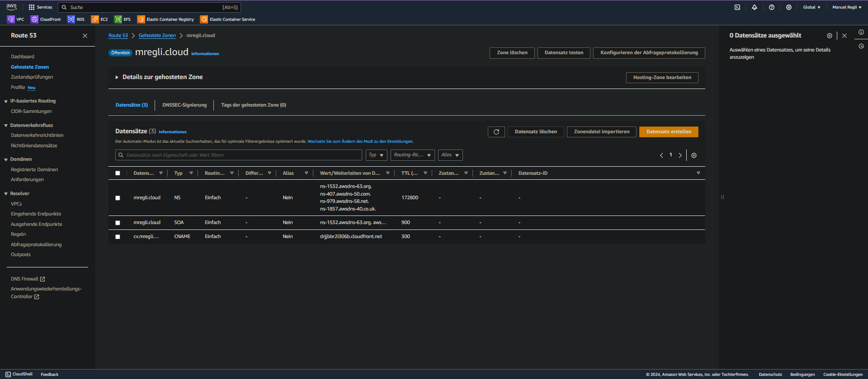
Task: Open Tags der gehosteten Zone tab
Action: 253,105
